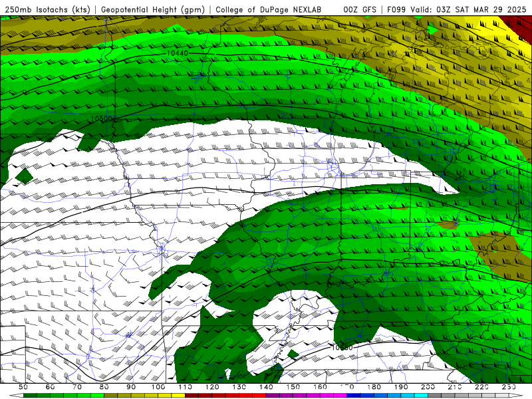Image resolution: width=532 pixels, height=399 pixels.
Task: Click the 60 knot color scale label
Action: point(51,387)
